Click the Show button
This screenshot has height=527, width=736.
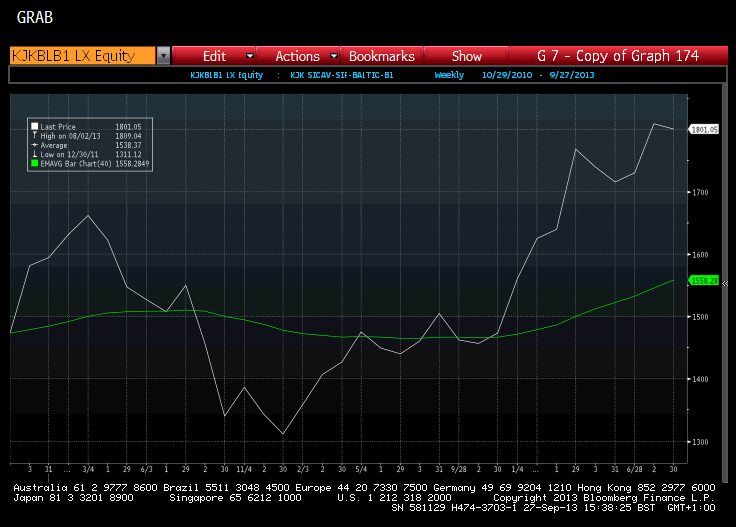[466, 56]
